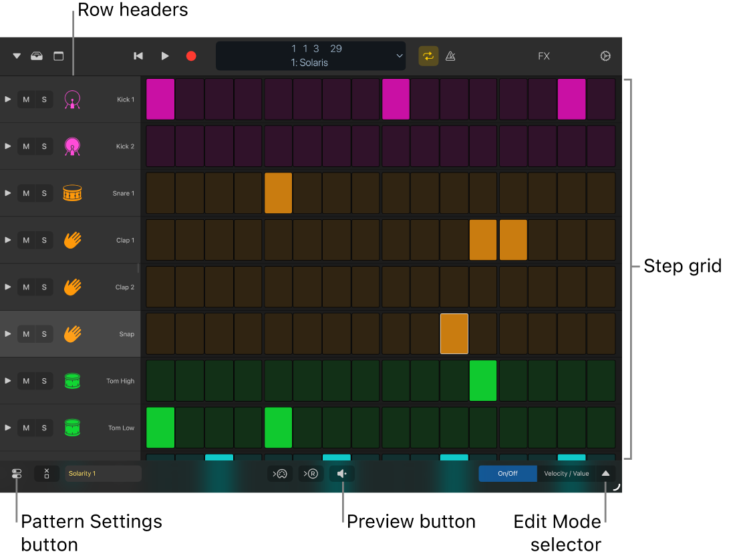
Task: Select the Snare 1 drum icon
Action: coord(72,192)
